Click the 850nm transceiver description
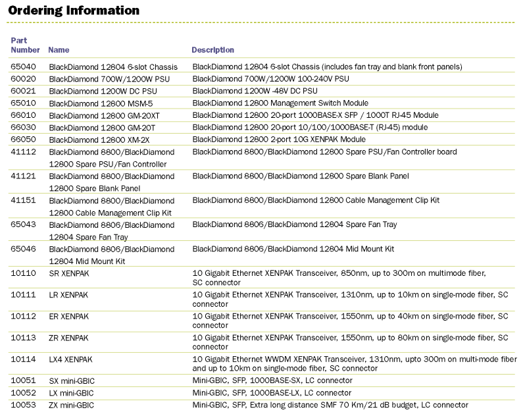This screenshot has height=420, width=523. (x=339, y=278)
